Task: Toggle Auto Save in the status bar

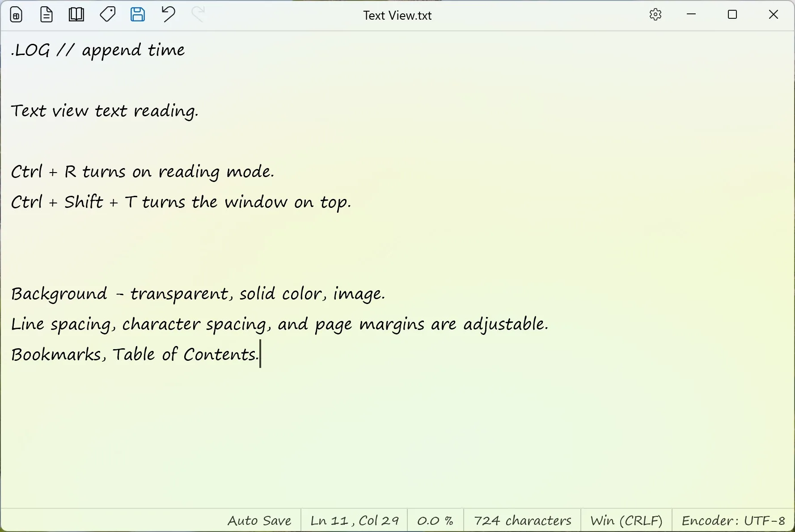Action: (x=259, y=520)
